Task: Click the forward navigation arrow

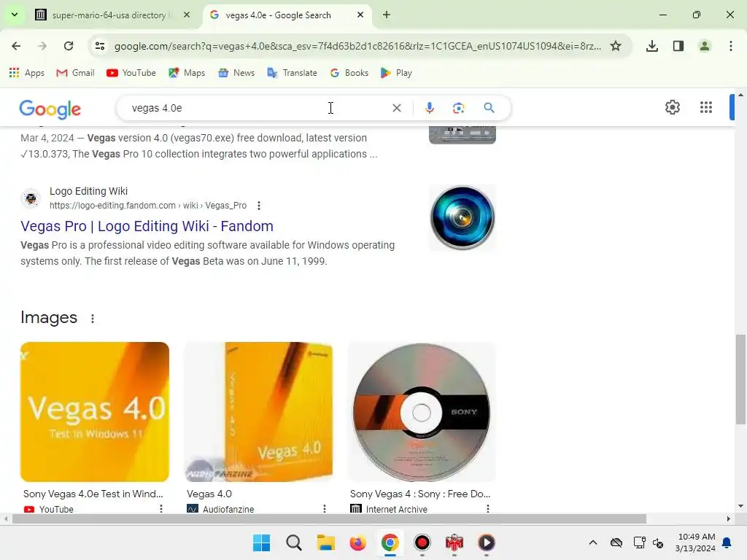Action: (x=42, y=46)
